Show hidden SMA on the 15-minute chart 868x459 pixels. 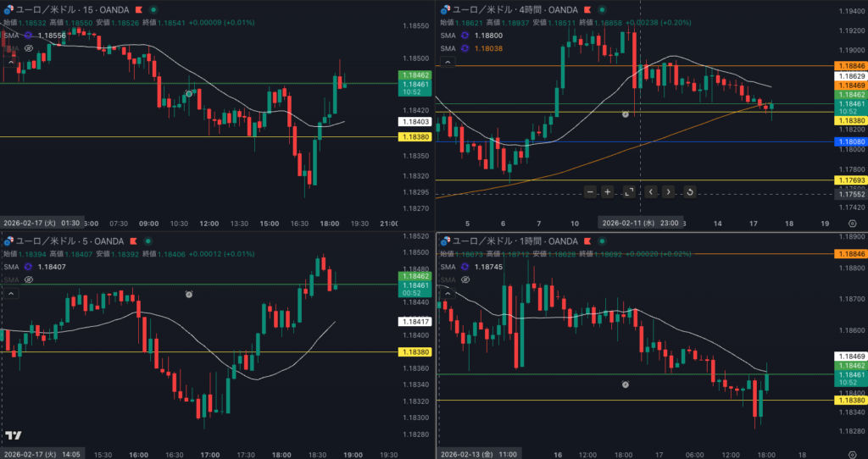point(28,48)
